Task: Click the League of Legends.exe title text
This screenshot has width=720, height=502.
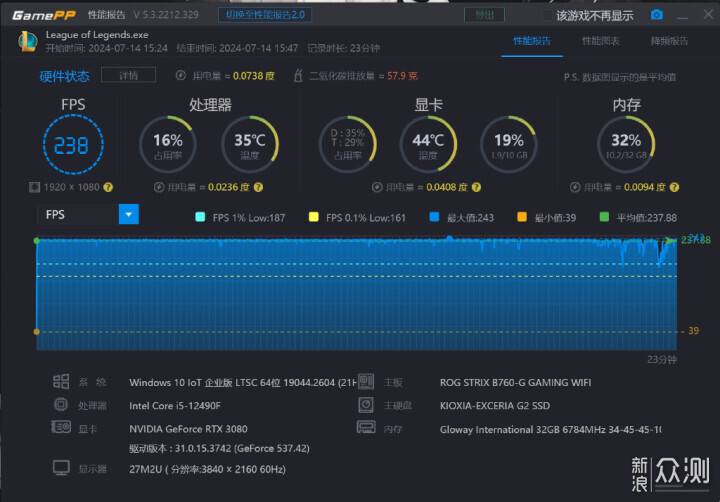Action: click(x=97, y=34)
